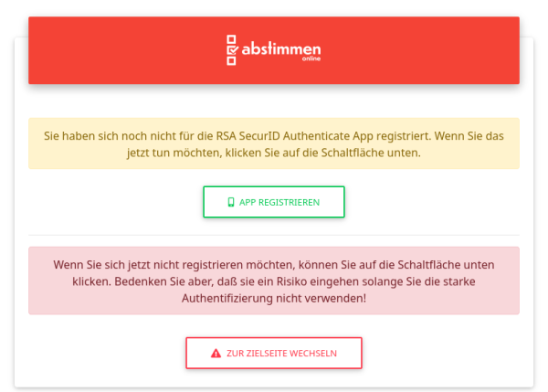Click the warning triangle icon
Viewport: 548px width, 392px height.
[x=216, y=354]
